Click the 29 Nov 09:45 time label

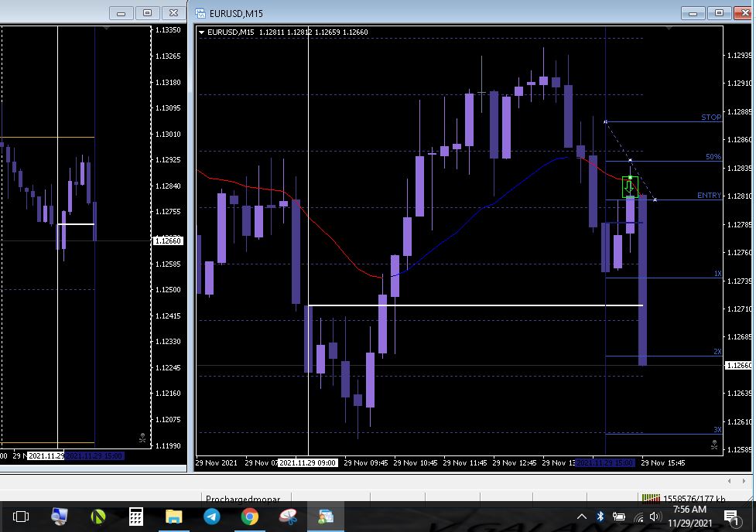click(365, 462)
